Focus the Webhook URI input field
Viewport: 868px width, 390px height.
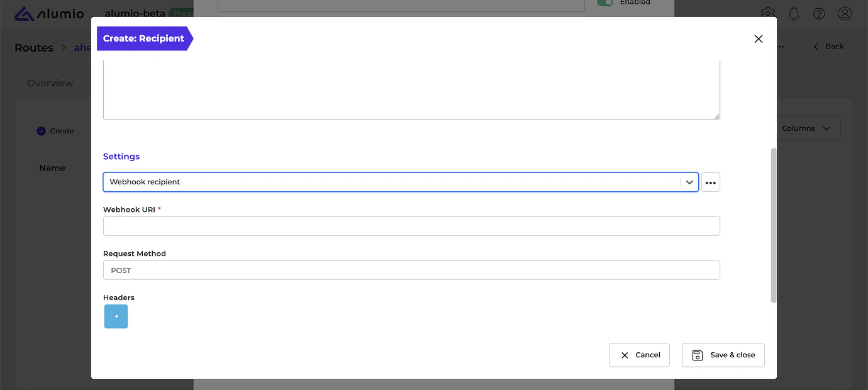tap(411, 226)
